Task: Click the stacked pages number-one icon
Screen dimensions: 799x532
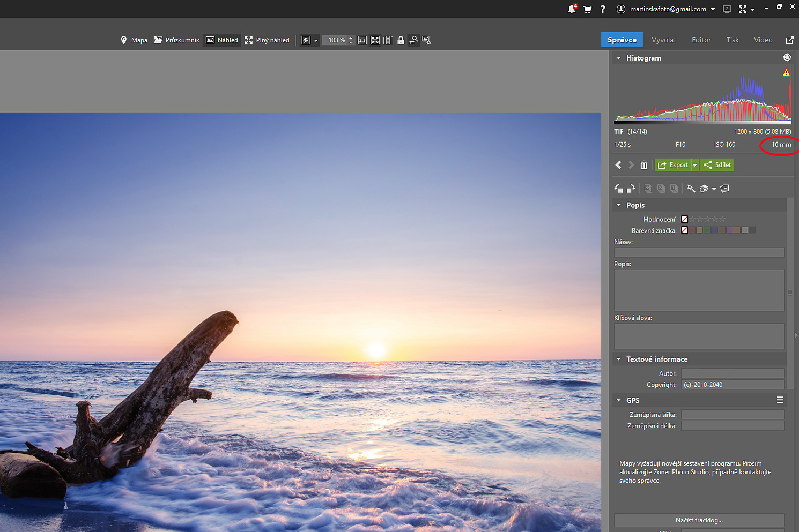Action: coord(674,189)
